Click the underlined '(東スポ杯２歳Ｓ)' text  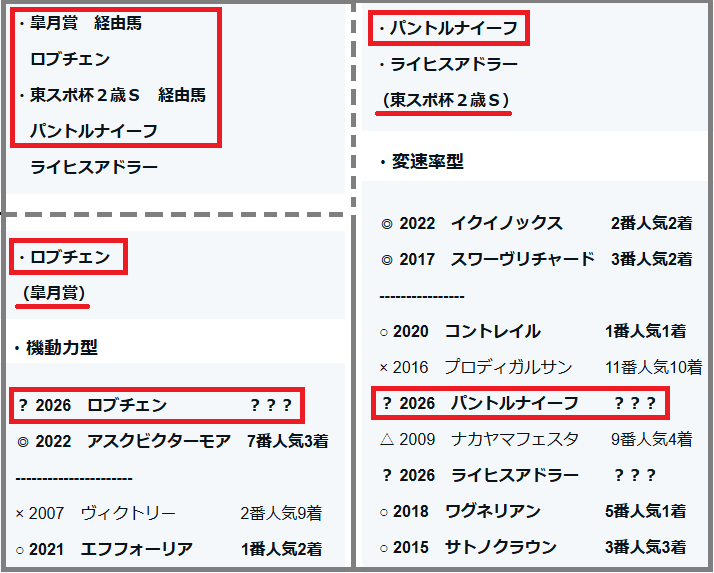tap(445, 100)
